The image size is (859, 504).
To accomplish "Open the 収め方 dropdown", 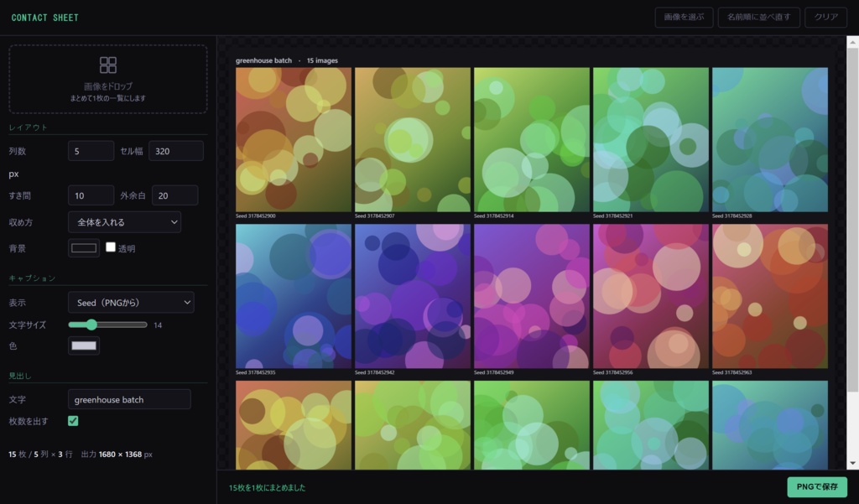I will (124, 222).
